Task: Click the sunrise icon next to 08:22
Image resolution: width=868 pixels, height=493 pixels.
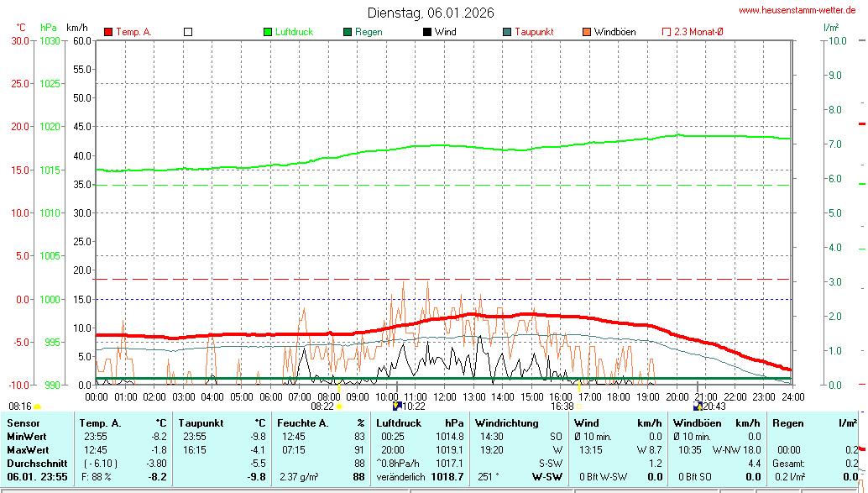Action: pyautogui.click(x=340, y=406)
